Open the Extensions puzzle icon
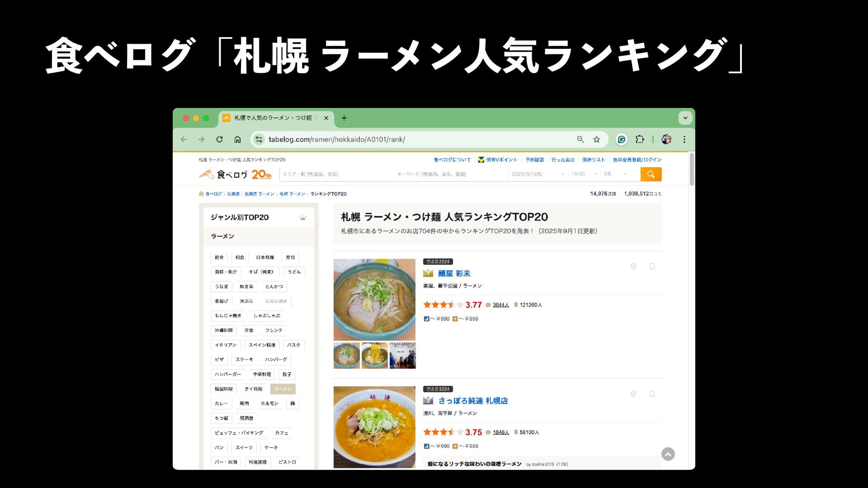Screen dimensions: 868x488 pos(640,139)
